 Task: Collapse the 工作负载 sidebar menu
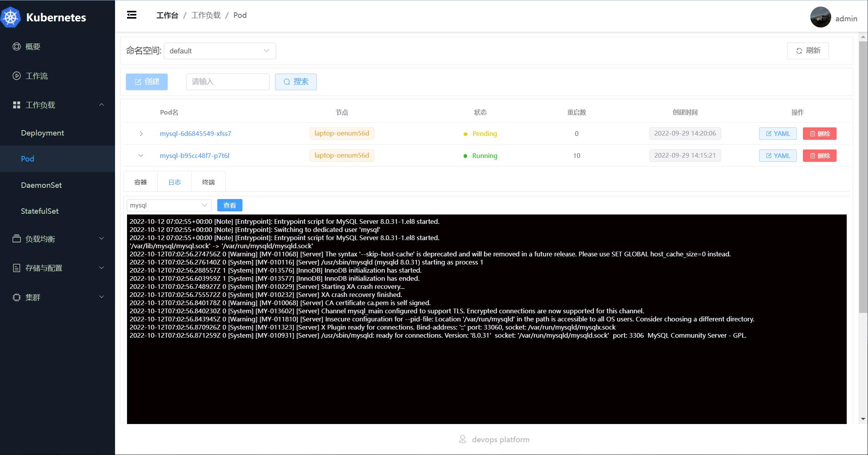point(57,105)
